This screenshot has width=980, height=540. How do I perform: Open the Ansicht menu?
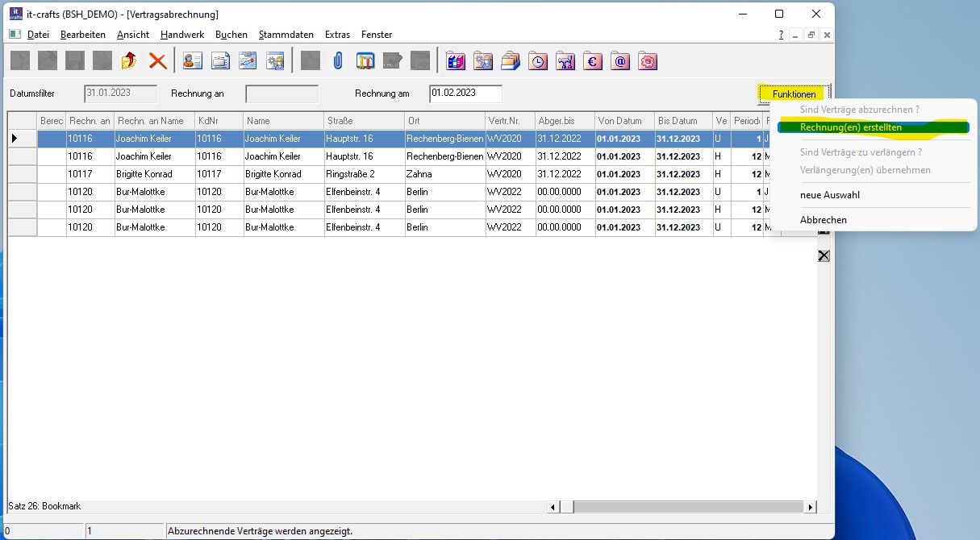click(133, 35)
